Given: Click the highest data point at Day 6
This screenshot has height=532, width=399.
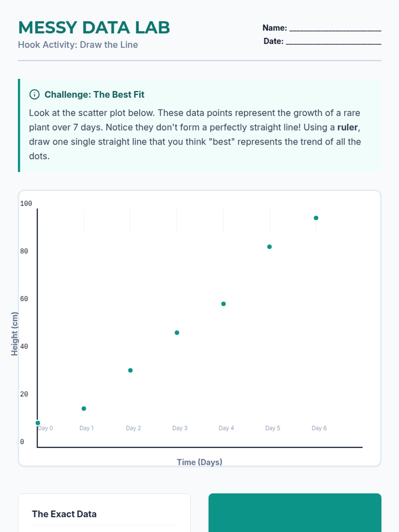Looking at the screenshot, I should 316,218.
